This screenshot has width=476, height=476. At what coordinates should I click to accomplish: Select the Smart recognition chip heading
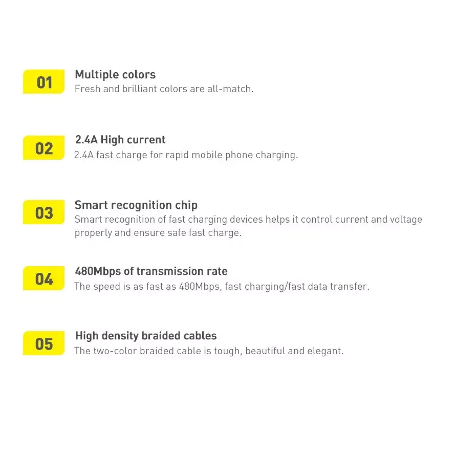tap(136, 205)
